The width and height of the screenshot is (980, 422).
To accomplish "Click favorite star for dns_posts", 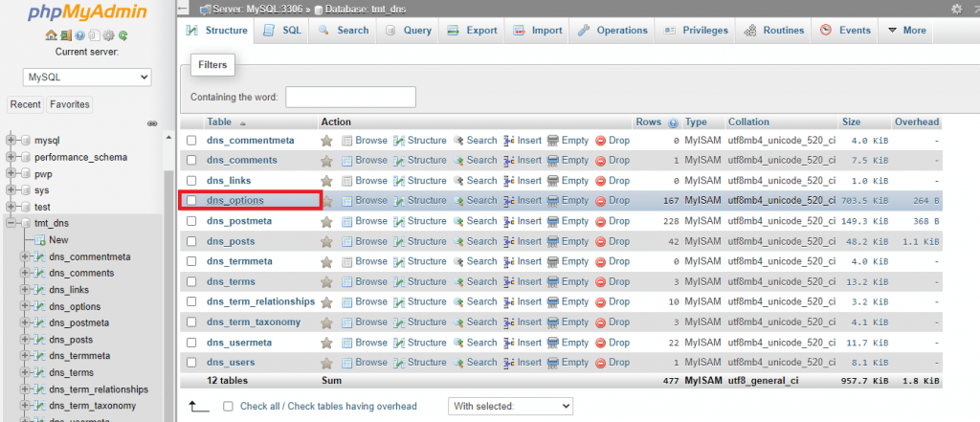I will 326,241.
